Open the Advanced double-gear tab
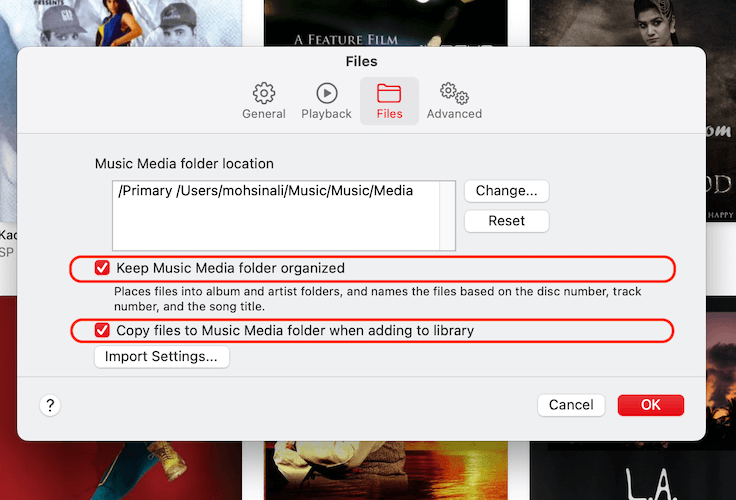 454,101
